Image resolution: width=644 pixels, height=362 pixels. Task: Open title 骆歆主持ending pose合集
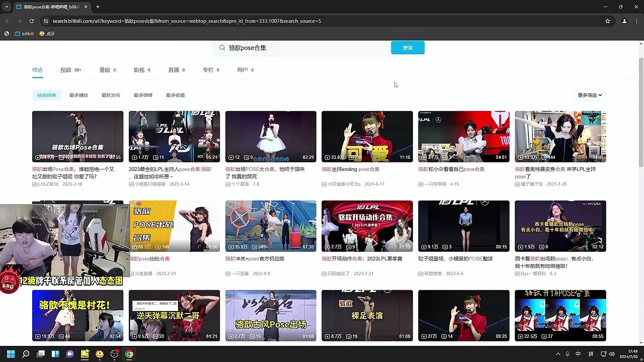coord(351,169)
